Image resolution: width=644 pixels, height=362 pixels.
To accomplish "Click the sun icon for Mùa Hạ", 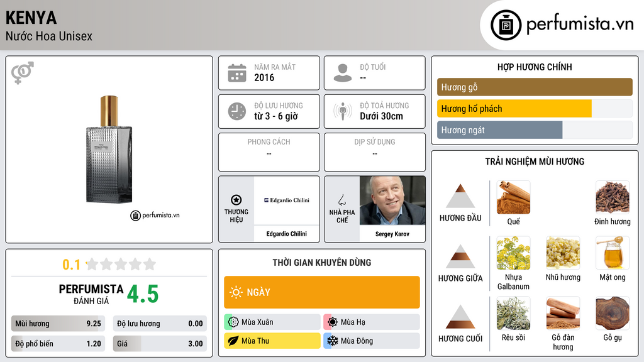I will [x=333, y=322].
